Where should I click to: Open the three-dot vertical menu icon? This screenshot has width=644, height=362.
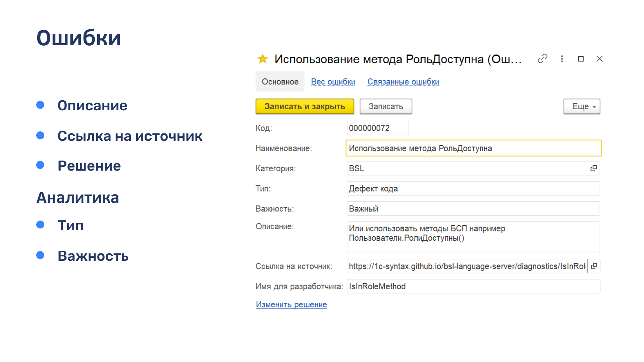562,59
